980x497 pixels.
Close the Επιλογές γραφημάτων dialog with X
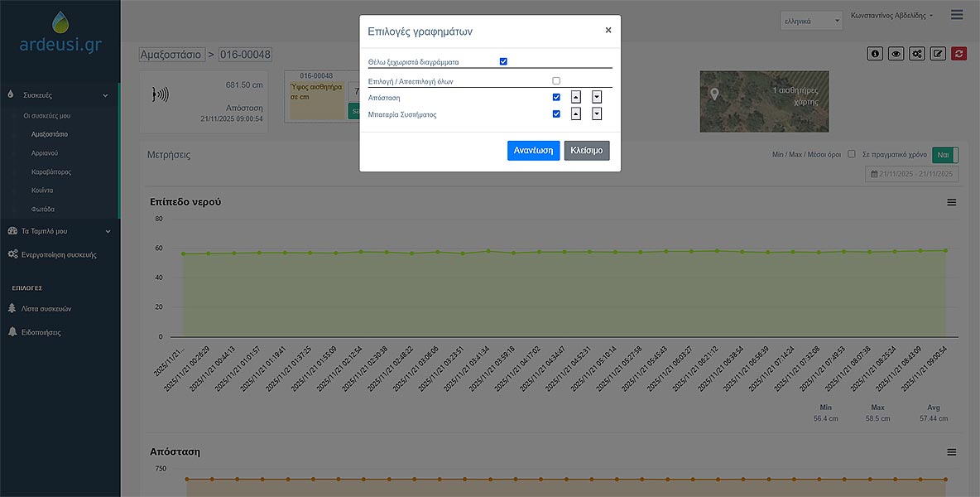(x=608, y=31)
